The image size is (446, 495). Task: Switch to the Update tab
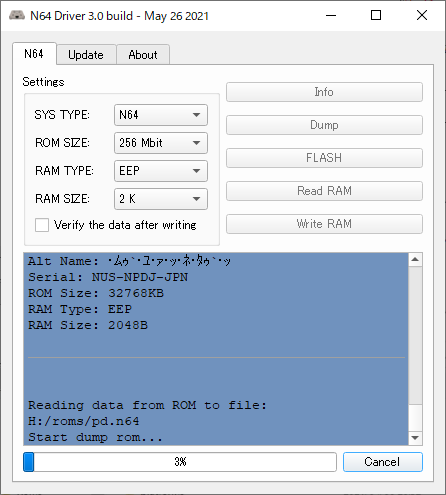click(86, 55)
